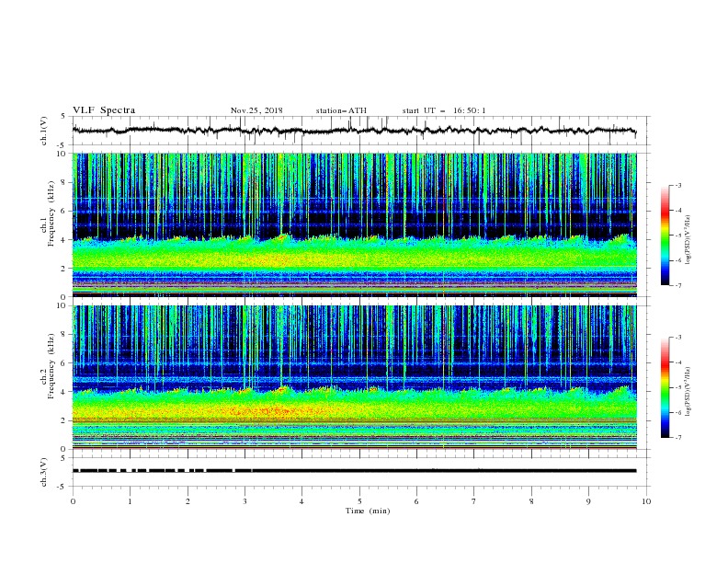Click the lower color scale 'log(PSD)(V²/Hz)' label
The image size is (728, 563).
click(688, 391)
